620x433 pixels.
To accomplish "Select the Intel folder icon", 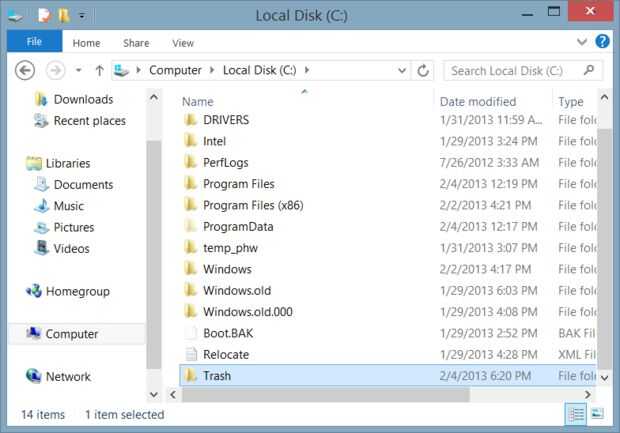I will (191, 140).
